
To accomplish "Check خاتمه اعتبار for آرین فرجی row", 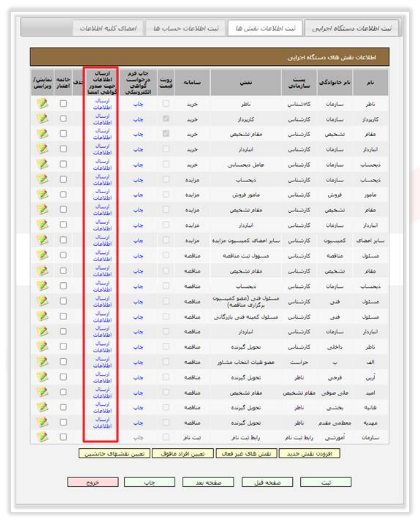I will click(63, 377).
